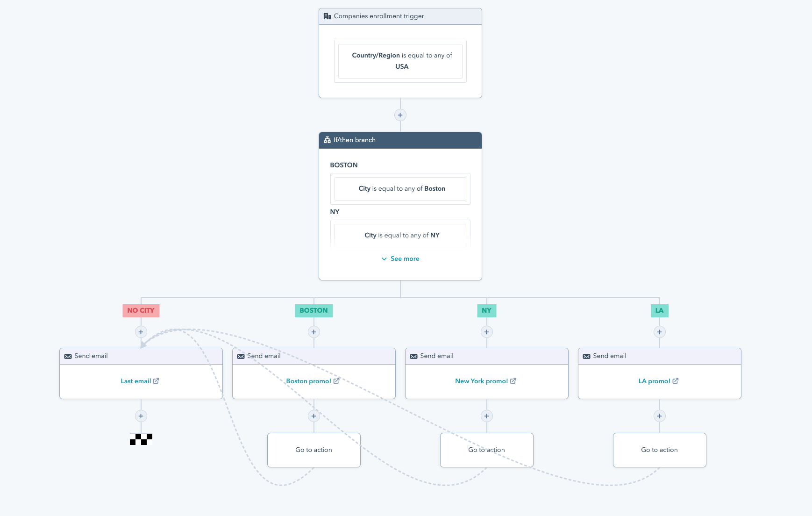Open the New York promo! email

coord(483,381)
